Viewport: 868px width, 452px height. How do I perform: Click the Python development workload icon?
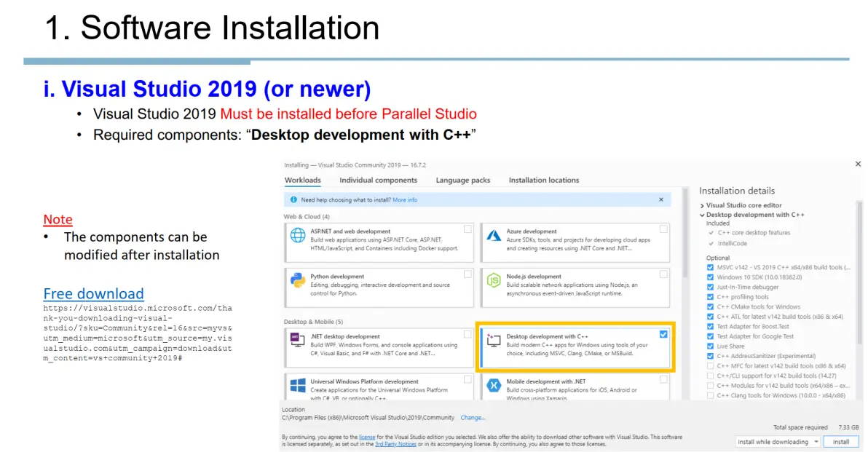298,281
